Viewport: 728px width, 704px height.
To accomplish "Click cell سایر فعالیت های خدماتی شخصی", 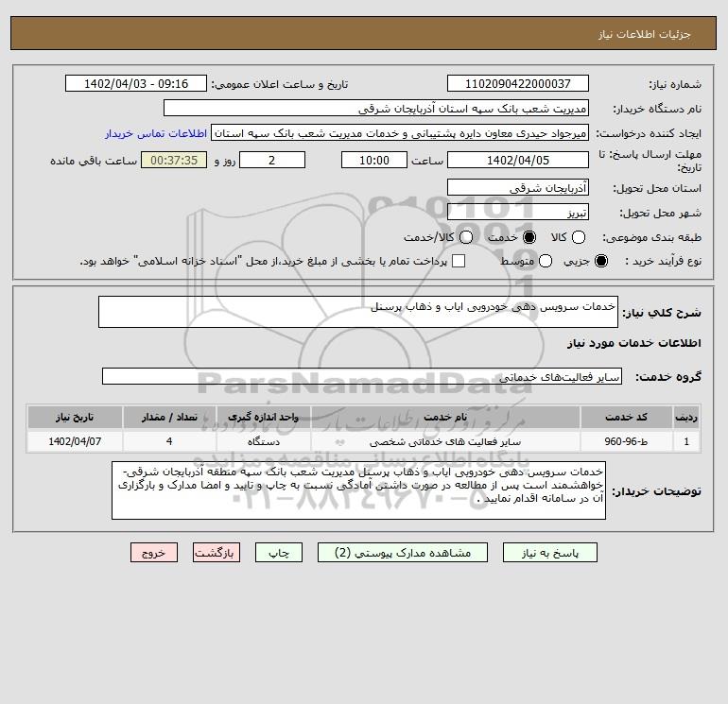I will tap(445, 441).
